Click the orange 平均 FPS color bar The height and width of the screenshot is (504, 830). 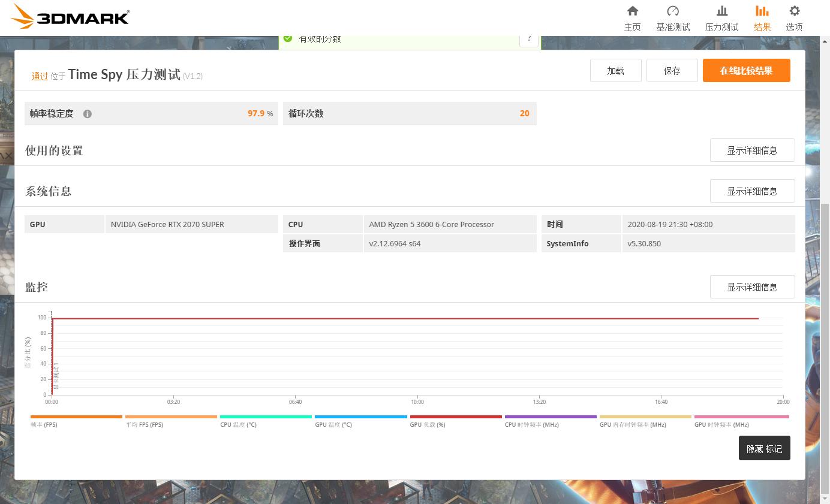(x=171, y=417)
